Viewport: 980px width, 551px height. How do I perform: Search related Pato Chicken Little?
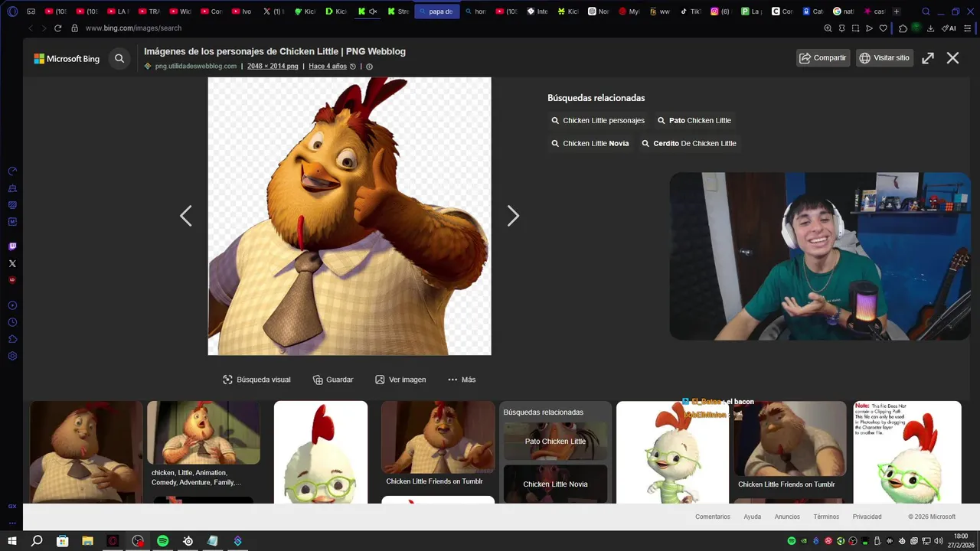pos(694,120)
